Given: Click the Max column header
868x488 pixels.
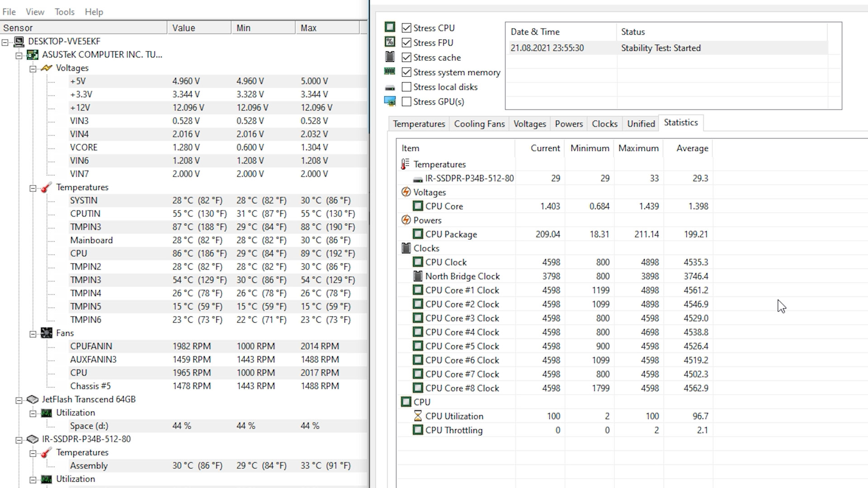Looking at the screenshot, I should [328, 28].
